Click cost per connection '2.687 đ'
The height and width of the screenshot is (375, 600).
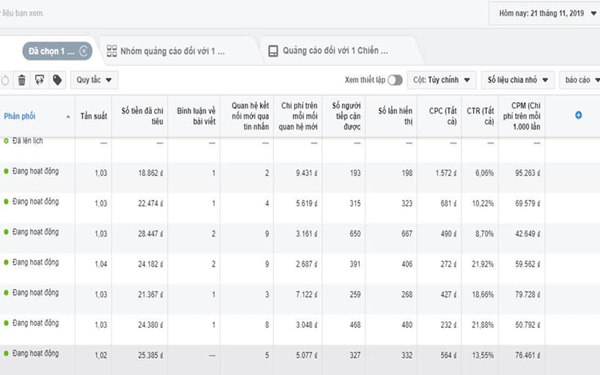point(307,264)
